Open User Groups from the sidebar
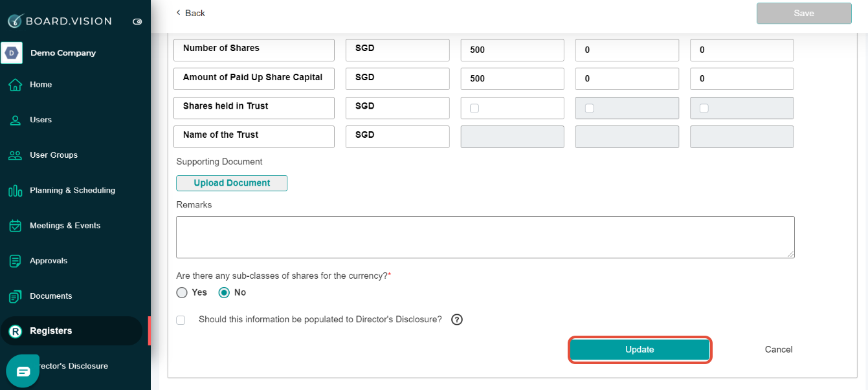 [55, 155]
